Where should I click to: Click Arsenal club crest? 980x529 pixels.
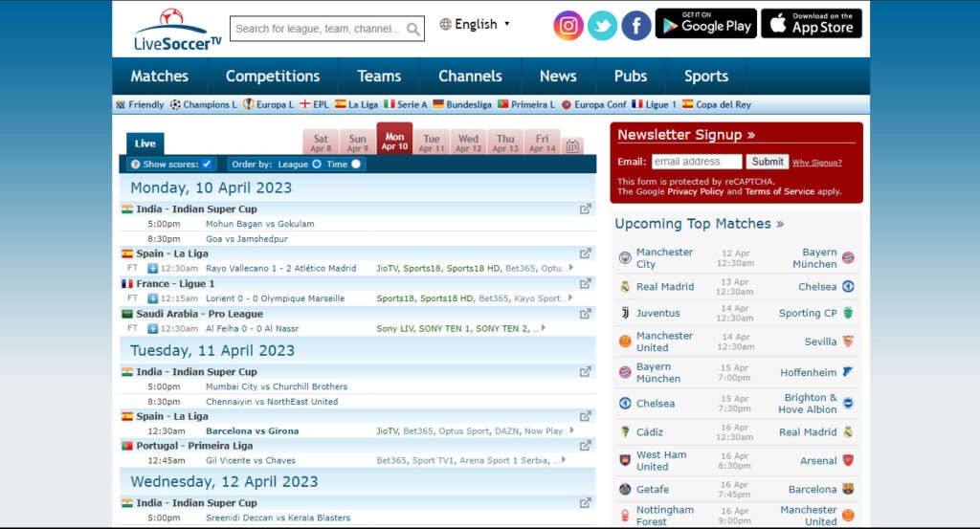point(848,460)
